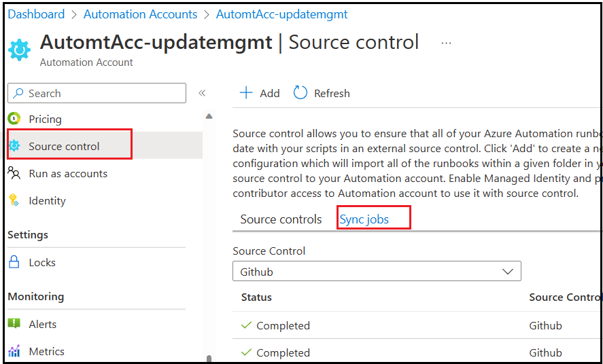Open Run as accounts

pos(68,174)
